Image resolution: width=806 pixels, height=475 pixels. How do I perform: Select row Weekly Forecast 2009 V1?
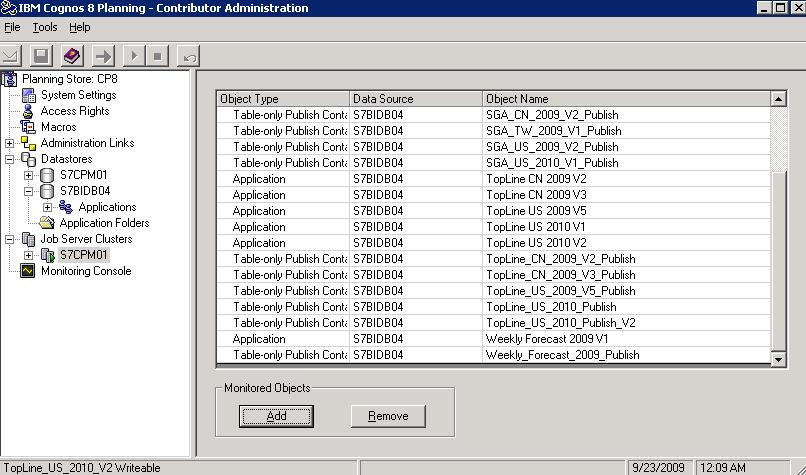point(493,339)
